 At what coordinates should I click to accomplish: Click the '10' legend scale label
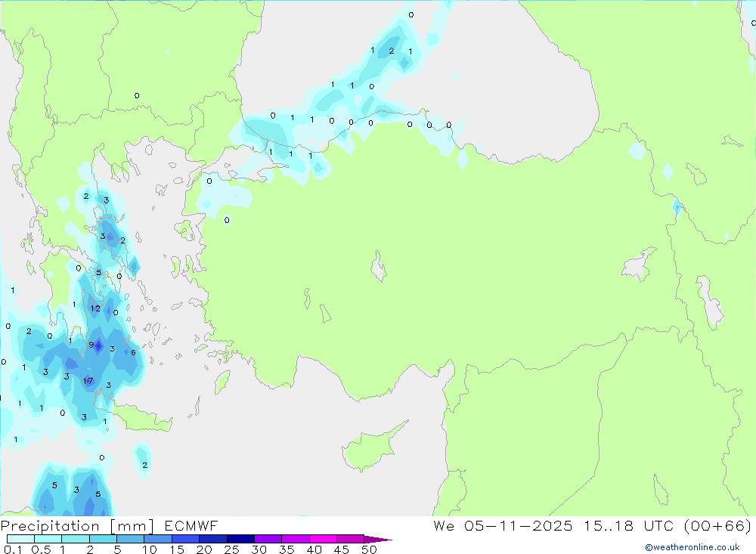click(150, 549)
